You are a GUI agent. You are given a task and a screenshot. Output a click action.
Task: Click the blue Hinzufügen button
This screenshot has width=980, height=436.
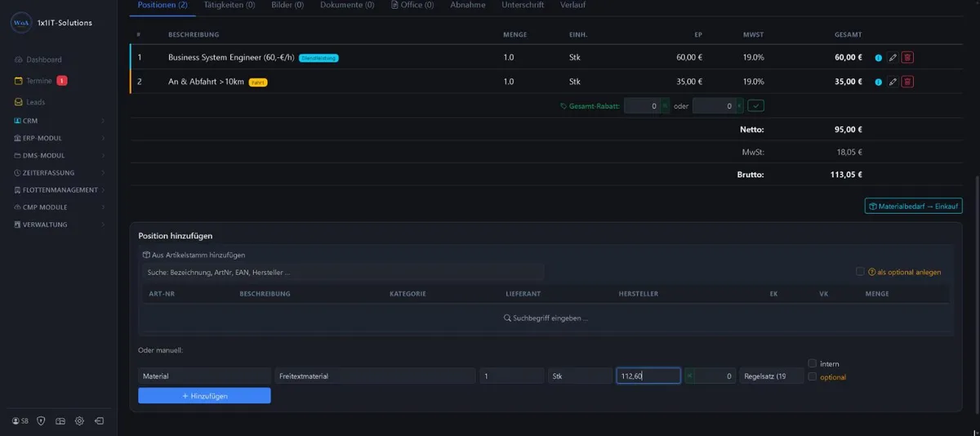[204, 395]
